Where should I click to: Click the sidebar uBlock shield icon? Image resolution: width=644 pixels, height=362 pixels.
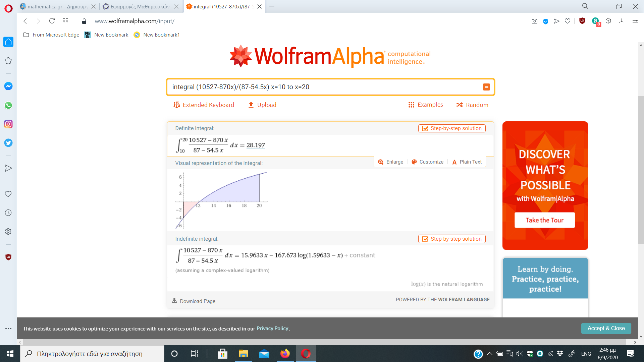pos(8,257)
